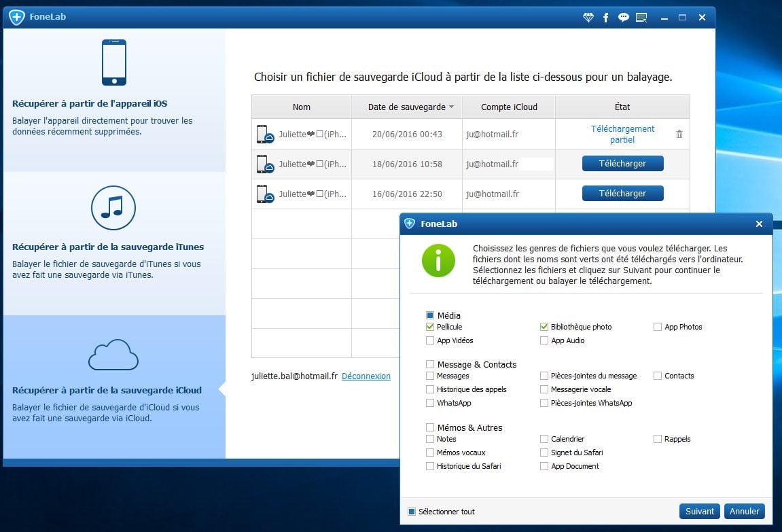Check the App Audio checkbox
Viewport: 782px width, 532px height.
point(544,340)
